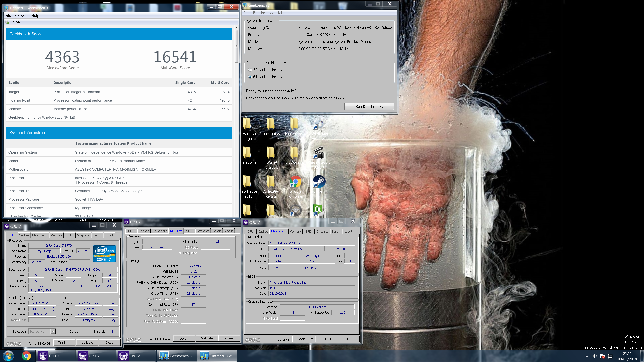The image size is (644, 362).
Task: Click Close button in CPU-Z Memory window
Action: (229, 338)
